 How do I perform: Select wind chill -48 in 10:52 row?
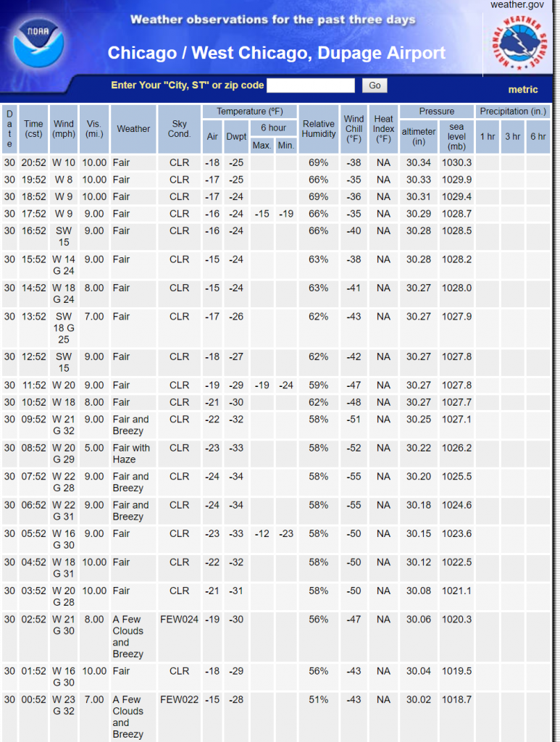(x=354, y=402)
